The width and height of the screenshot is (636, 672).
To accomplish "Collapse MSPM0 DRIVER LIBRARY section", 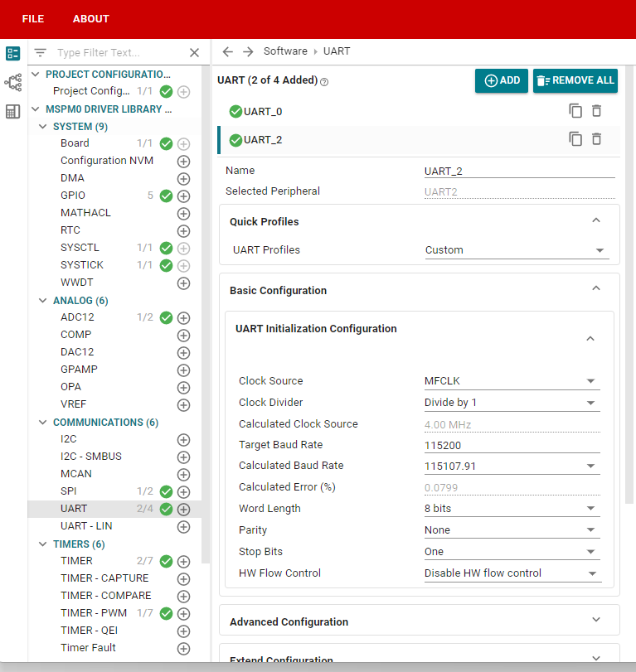I will tap(36, 109).
